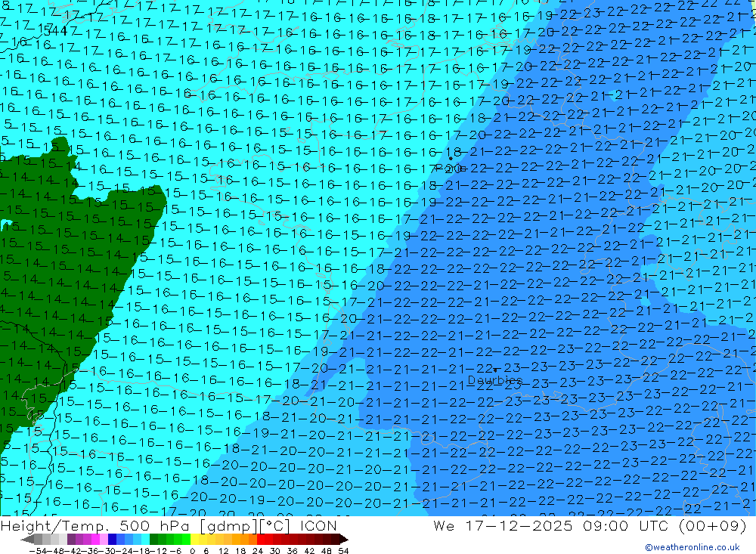
Task: Click the dark green swatch in legend
Action: (x=153, y=539)
